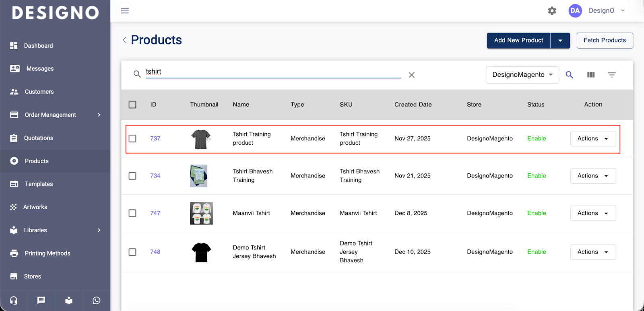Select checkbox for Maanvii Tshirt row
Viewport: 644px width, 311px height.
coord(132,213)
